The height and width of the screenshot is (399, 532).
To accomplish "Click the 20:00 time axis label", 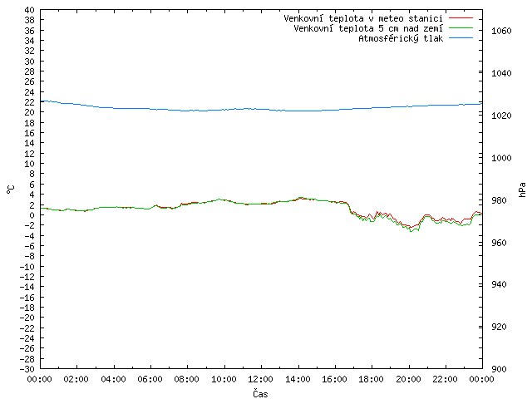I will [x=408, y=379].
